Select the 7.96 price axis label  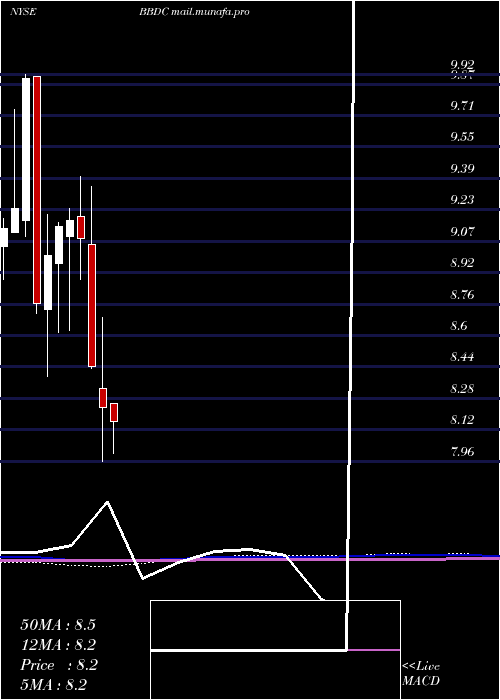point(462,451)
